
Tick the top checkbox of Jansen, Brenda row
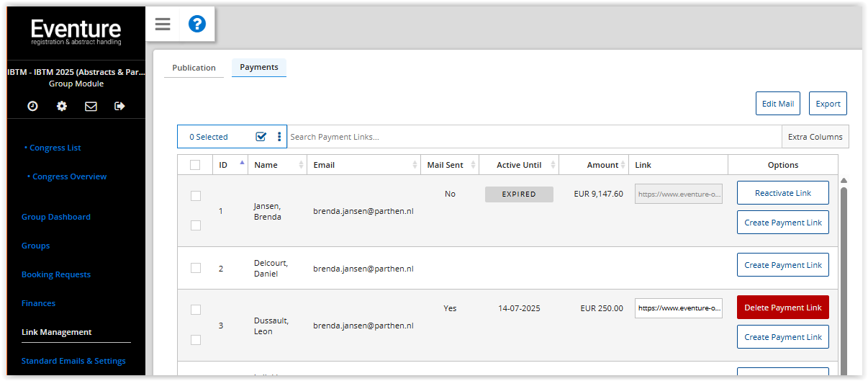(x=196, y=196)
